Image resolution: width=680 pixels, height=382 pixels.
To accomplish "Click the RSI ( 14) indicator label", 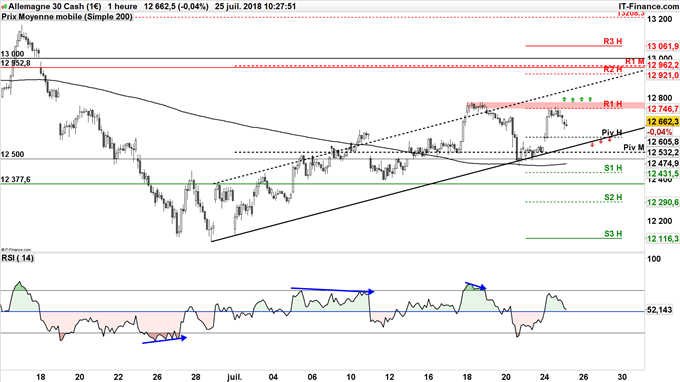I will pos(17,258).
